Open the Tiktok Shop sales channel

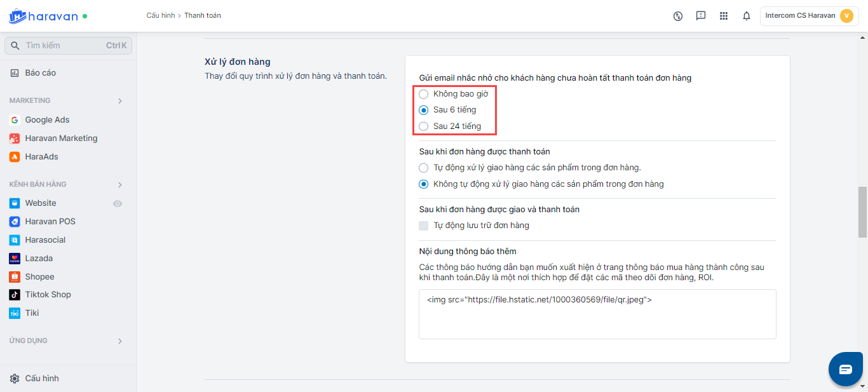(x=48, y=295)
